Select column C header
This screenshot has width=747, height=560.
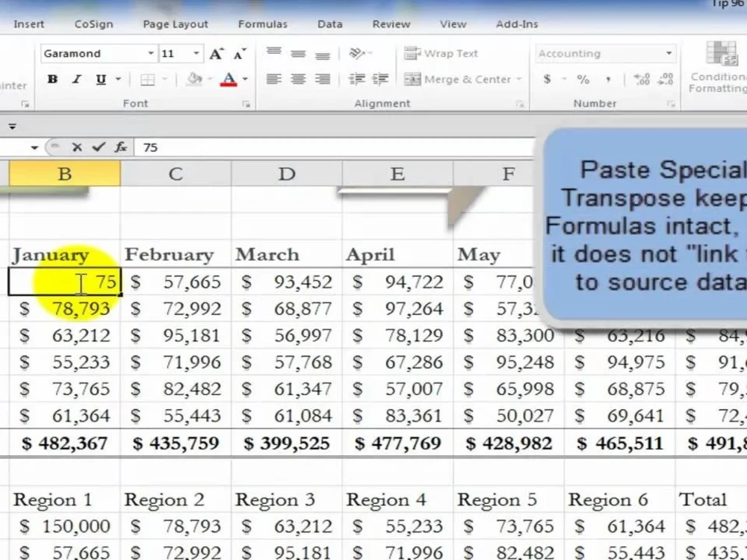[176, 173]
